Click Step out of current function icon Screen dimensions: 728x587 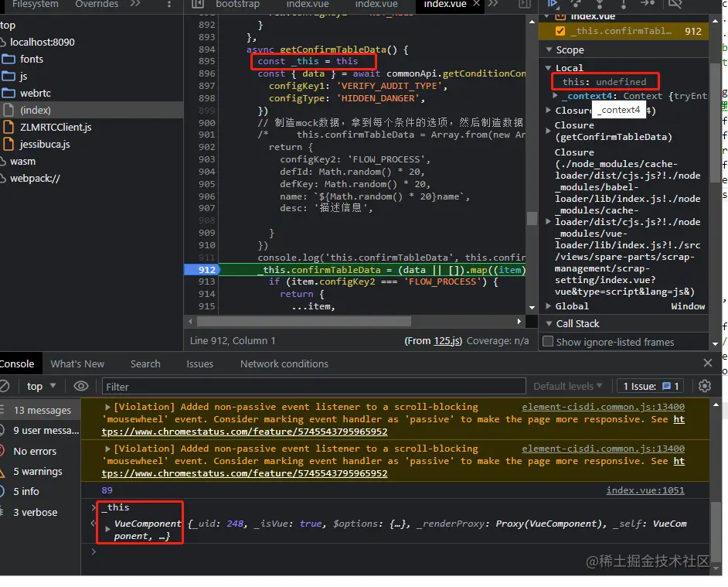(x=624, y=4)
